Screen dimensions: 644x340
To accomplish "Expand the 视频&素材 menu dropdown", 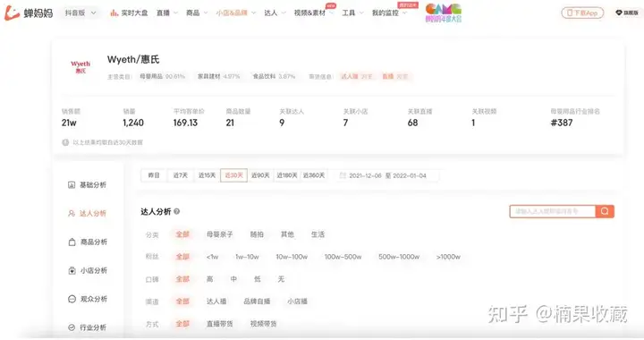I will [331, 13].
